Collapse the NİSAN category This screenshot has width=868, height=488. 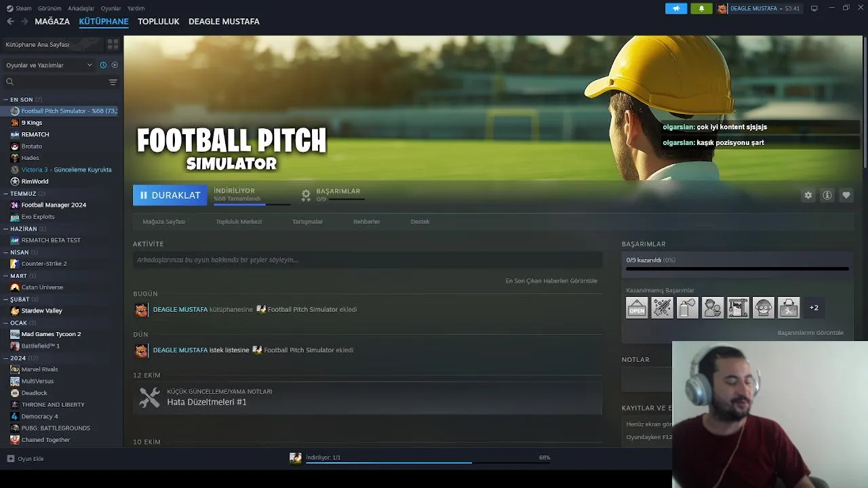pyautogui.click(x=5, y=252)
